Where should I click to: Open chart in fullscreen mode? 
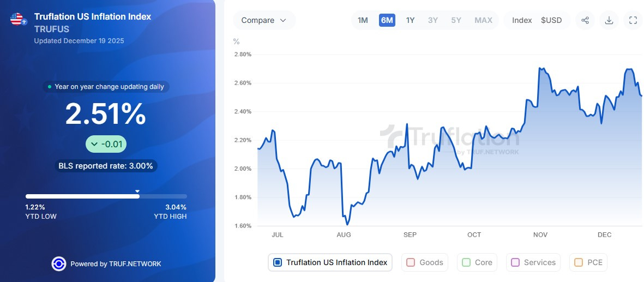click(633, 20)
